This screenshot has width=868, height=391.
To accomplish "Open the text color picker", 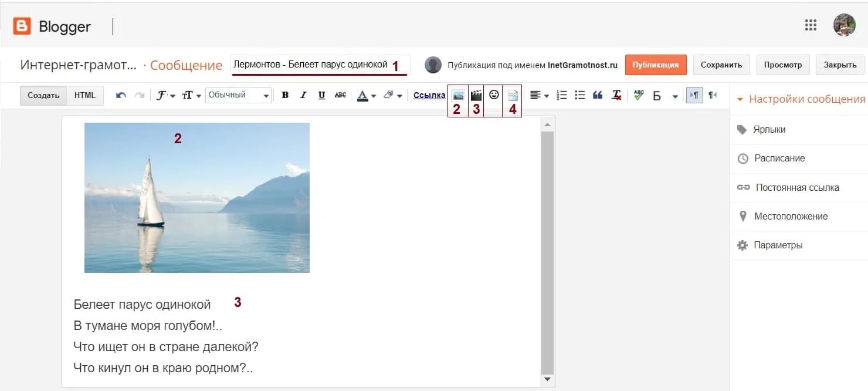I will (x=366, y=95).
